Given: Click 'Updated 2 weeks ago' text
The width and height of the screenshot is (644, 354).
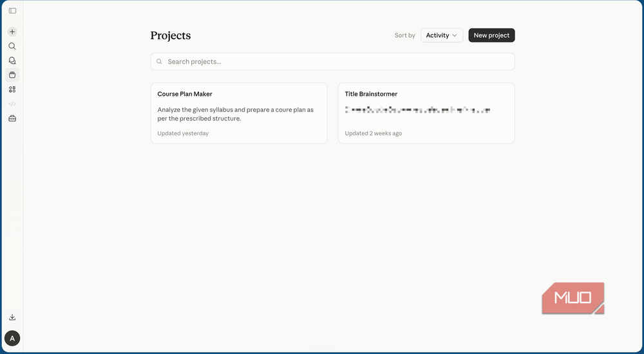Looking at the screenshot, I should (x=373, y=133).
